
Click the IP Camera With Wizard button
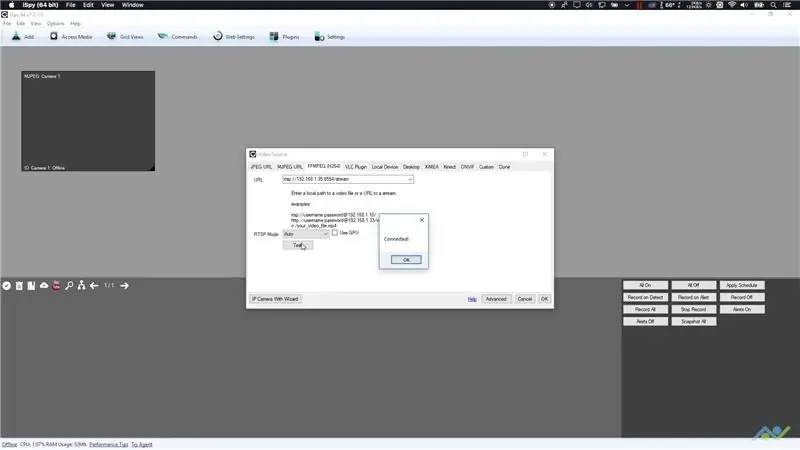click(x=275, y=299)
